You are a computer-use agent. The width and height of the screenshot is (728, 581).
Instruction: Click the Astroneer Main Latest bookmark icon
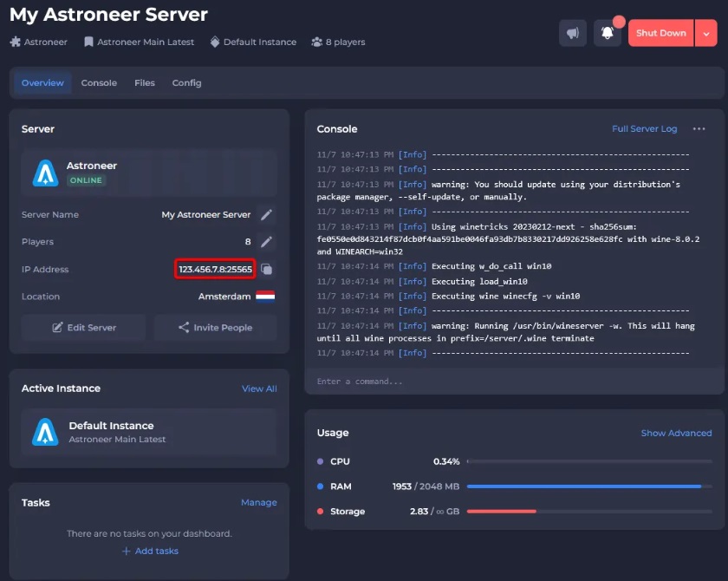coord(88,42)
